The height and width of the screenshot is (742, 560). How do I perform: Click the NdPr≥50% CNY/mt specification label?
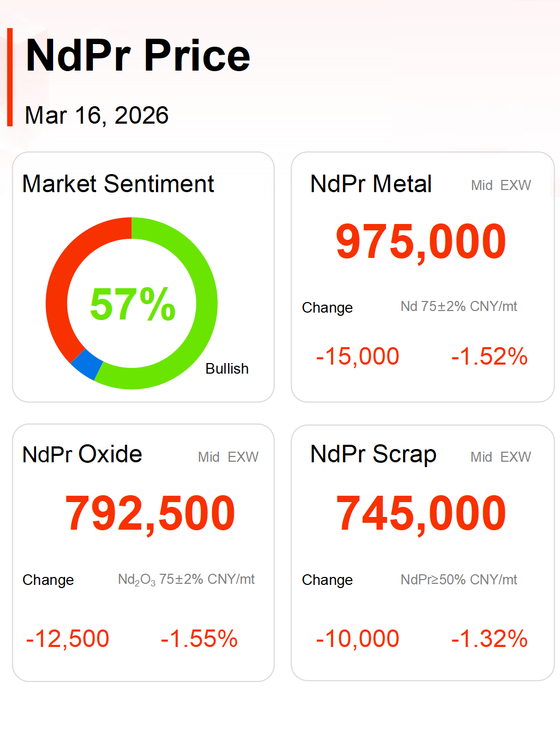click(x=459, y=580)
